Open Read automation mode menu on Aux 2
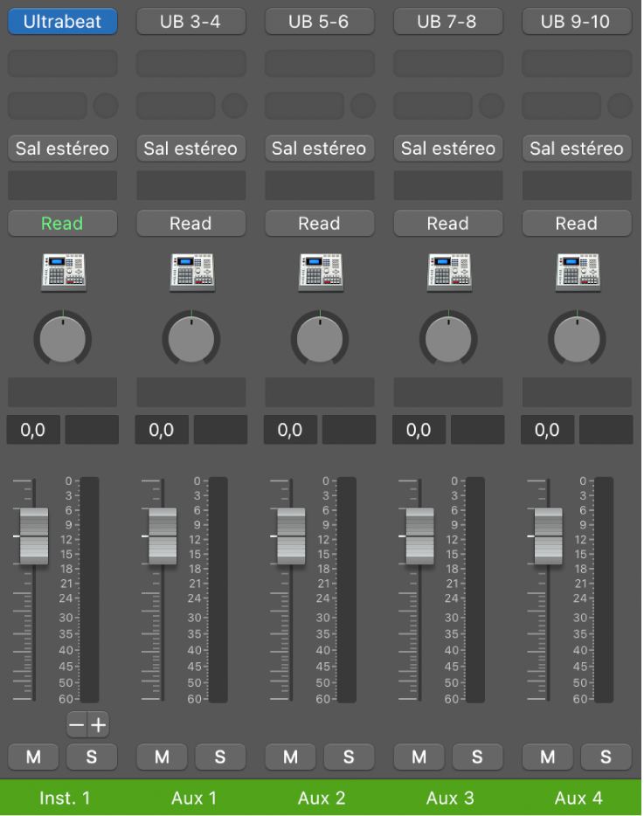The height and width of the screenshot is (816, 644). [x=320, y=224]
